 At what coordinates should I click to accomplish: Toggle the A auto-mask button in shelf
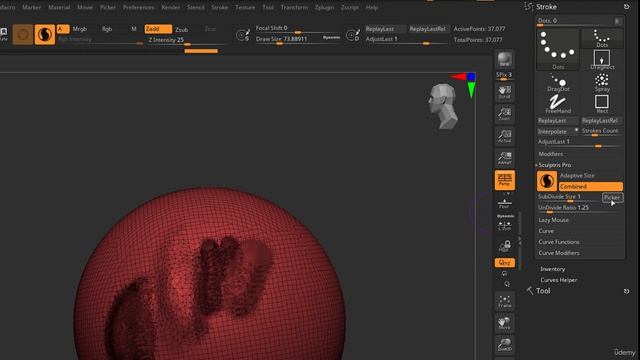coord(63,29)
